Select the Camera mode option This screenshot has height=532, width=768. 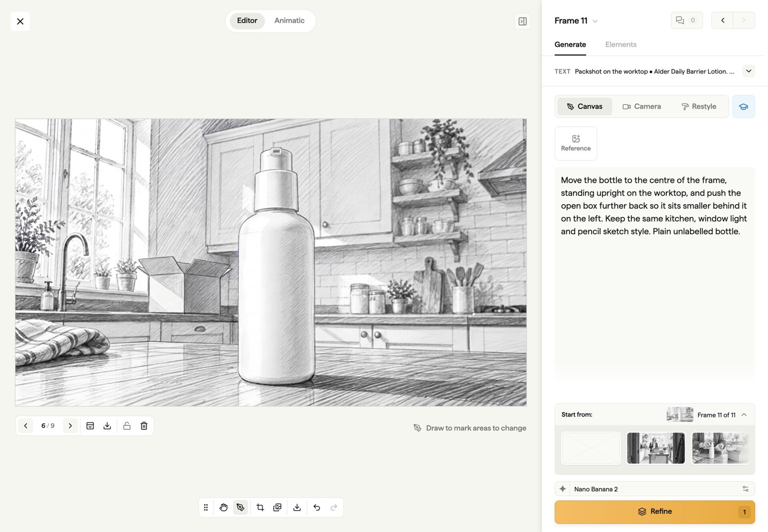coord(641,106)
